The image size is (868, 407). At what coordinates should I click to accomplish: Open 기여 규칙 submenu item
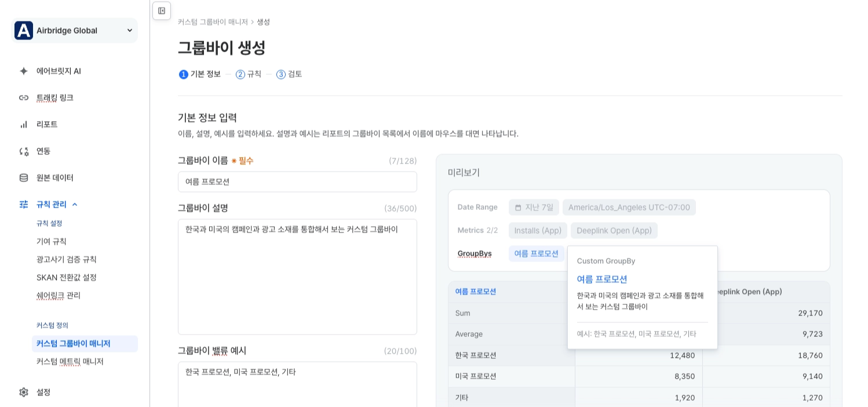[x=52, y=241]
